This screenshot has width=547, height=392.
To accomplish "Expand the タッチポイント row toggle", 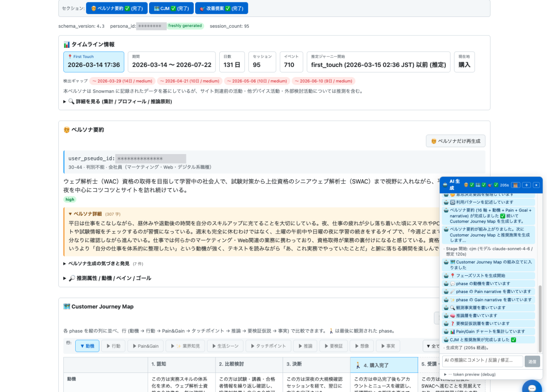I will tap(268, 346).
